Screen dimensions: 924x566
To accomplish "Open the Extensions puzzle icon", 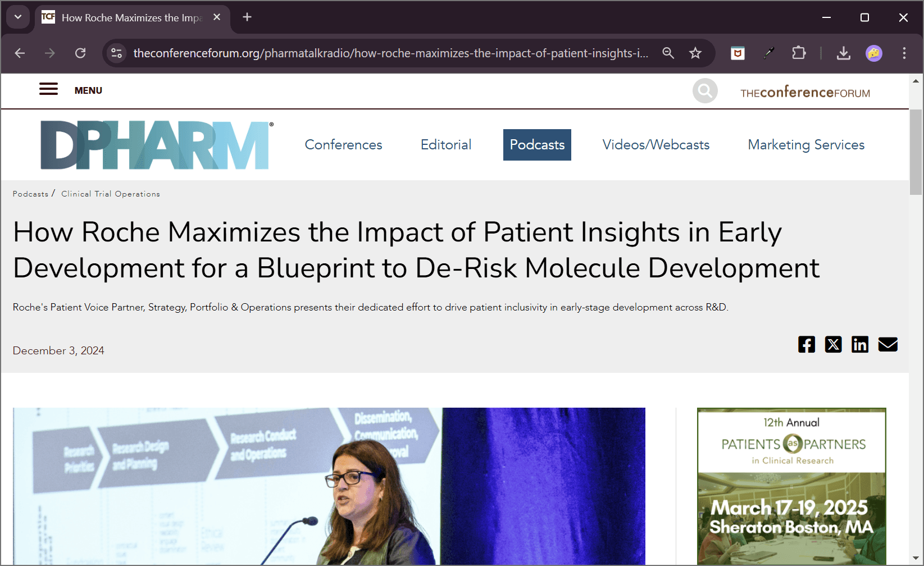I will pyautogui.click(x=799, y=53).
